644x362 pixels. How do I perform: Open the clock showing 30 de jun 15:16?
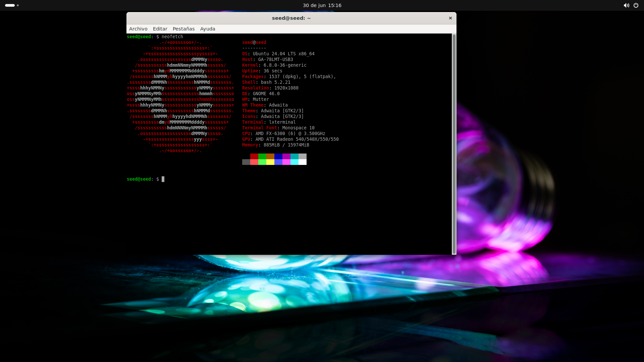322,5
